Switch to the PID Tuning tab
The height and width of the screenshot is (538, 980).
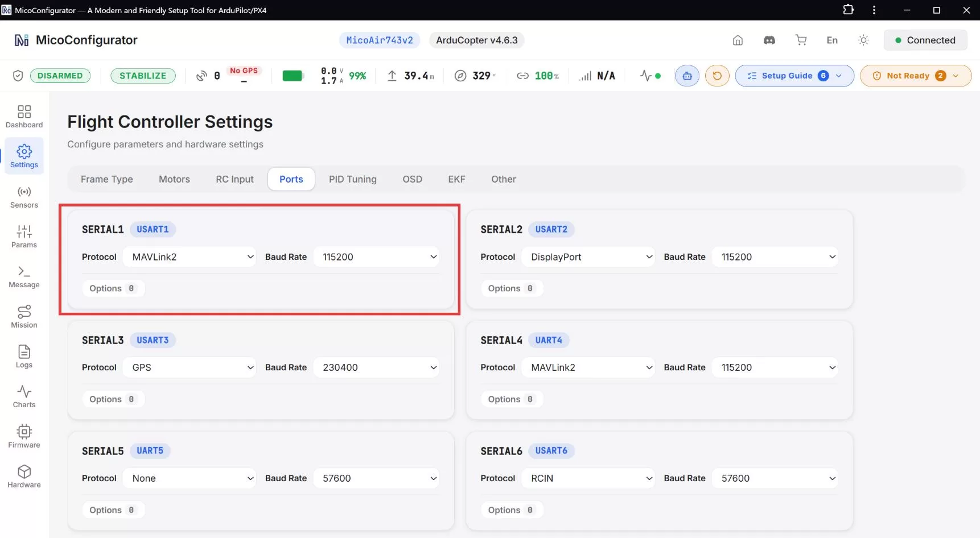click(353, 179)
